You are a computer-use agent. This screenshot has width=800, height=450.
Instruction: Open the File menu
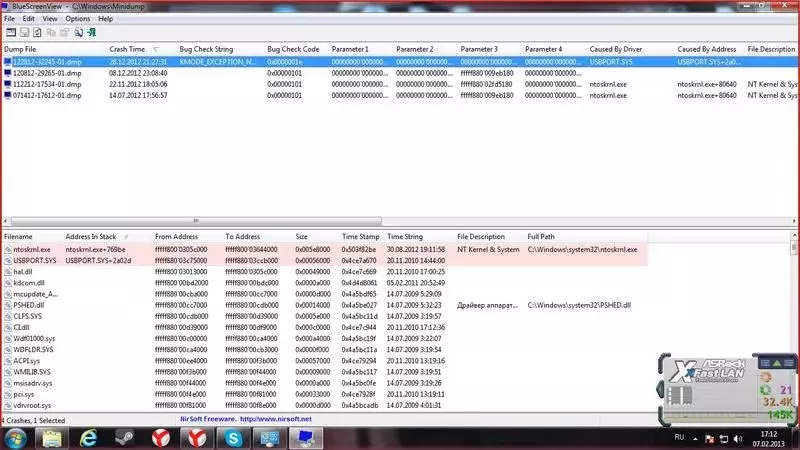(9, 19)
